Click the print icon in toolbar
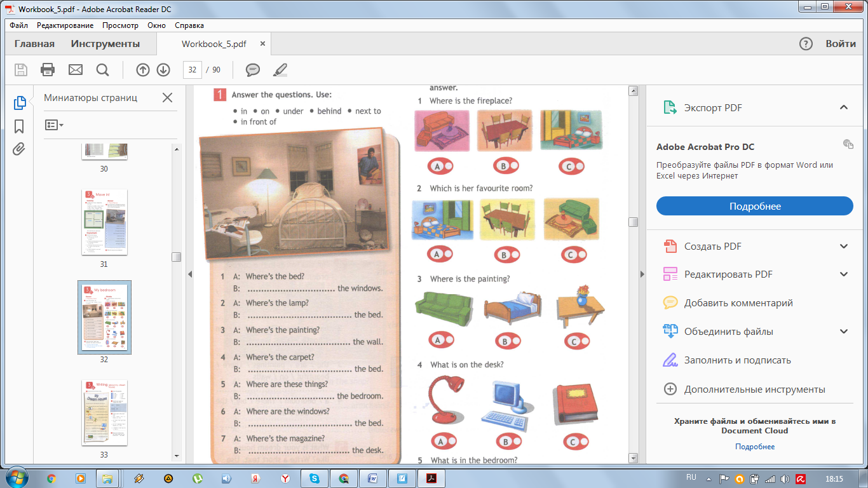Viewport: 868px width, 488px height. (x=48, y=69)
